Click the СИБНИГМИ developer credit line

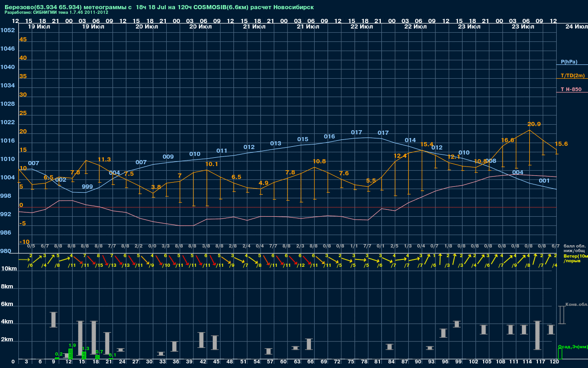tap(57, 12)
